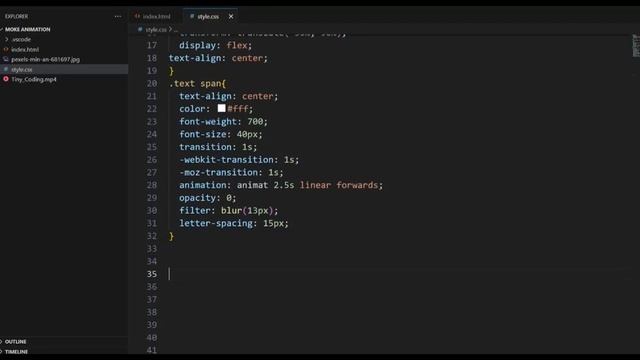Click the 'transition: 1s;' line 25
The image size is (640, 360).
point(218,147)
